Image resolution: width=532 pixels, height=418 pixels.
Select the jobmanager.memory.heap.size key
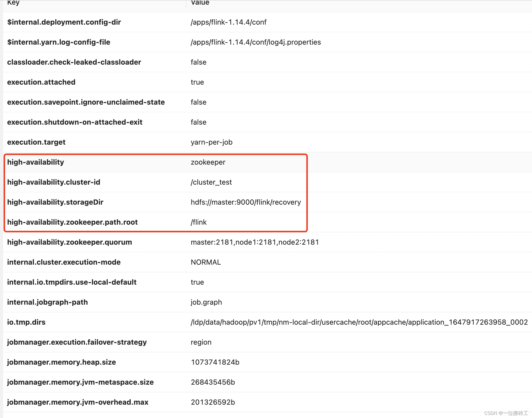[x=62, y=362]
